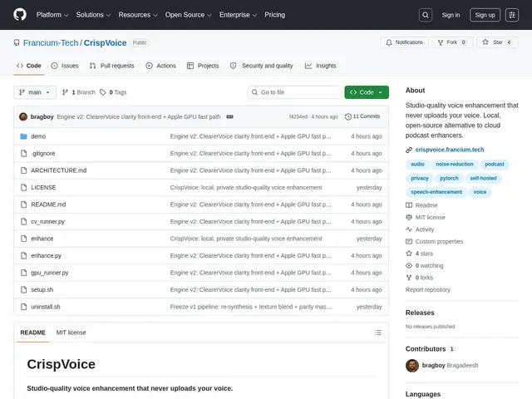532x399 pixels.
Task: Open the README outline list icon
Action: click(x=378, y=332)
